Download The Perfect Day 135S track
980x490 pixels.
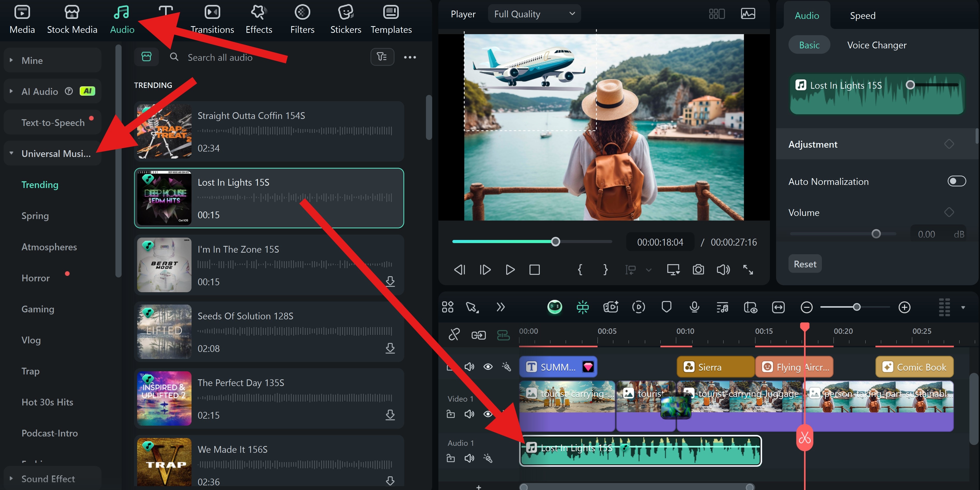390,415
